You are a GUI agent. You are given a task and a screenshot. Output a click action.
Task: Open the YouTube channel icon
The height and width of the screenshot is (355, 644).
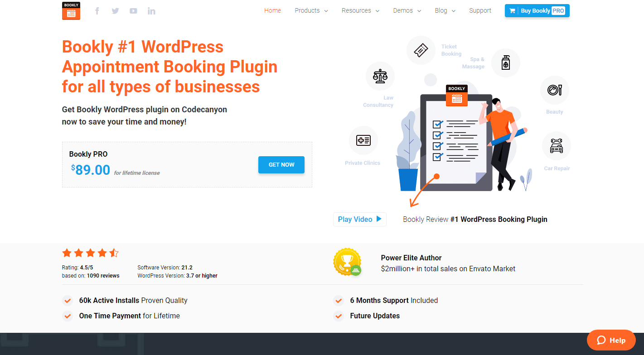pos(133,10)
